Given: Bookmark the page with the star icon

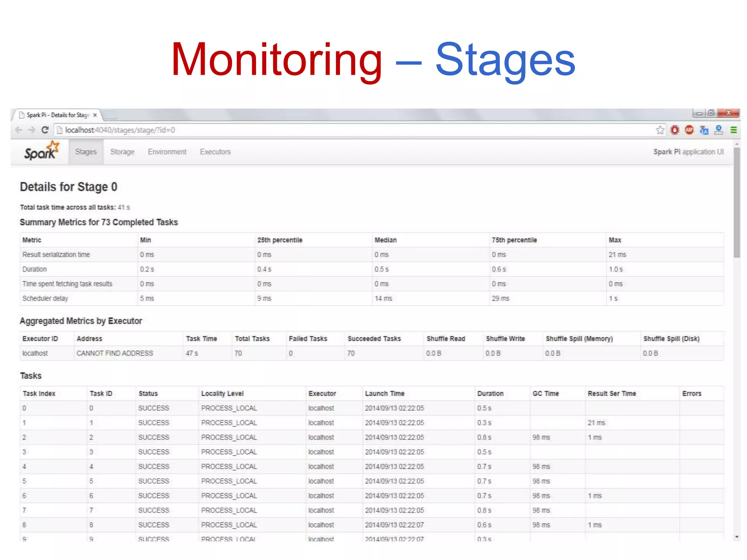Looking at the screenshot, I should pyautogui.click(x=660, y=130).
